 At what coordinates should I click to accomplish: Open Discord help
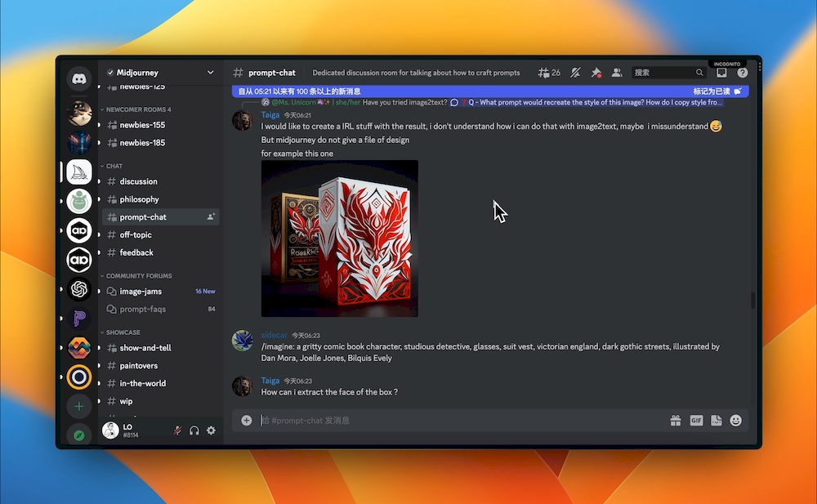(743, 73)
